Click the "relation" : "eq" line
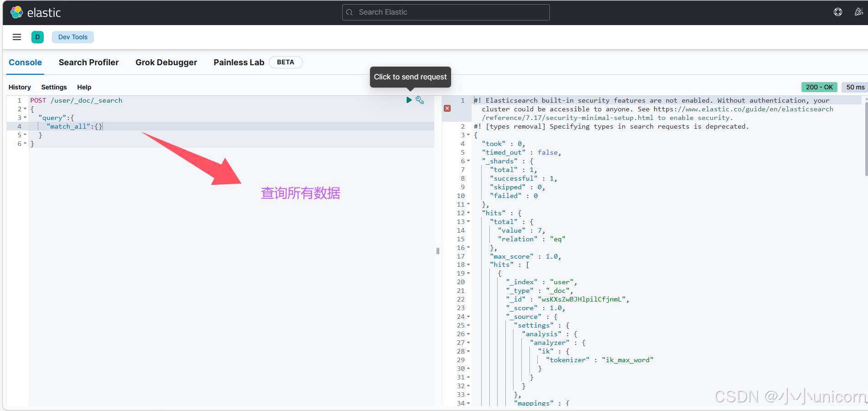The image size is (868, 411). coord(532,239)
